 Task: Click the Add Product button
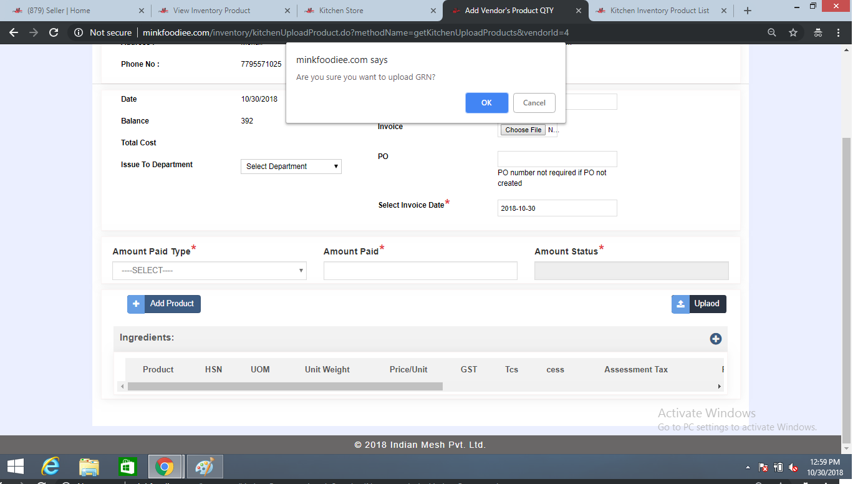164,304
